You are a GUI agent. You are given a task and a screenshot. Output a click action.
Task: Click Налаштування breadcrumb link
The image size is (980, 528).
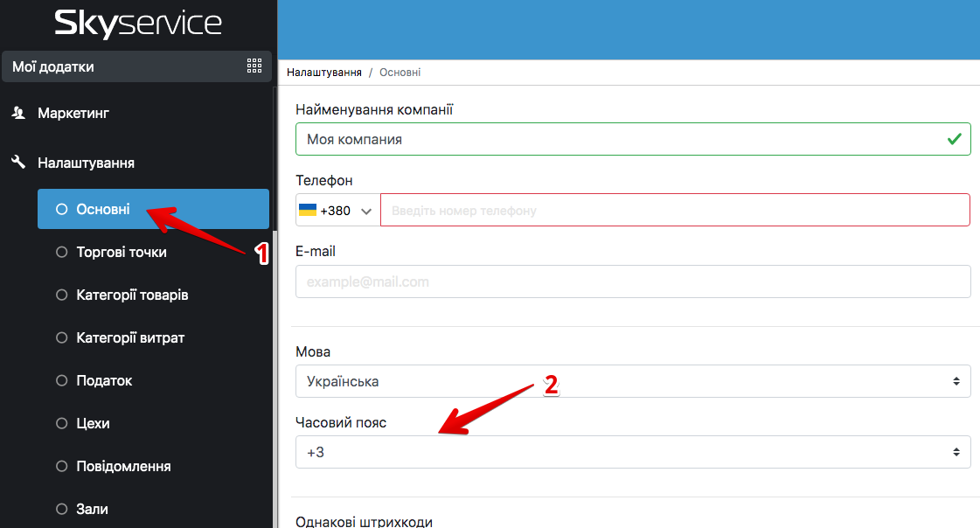tap(323, 73)
